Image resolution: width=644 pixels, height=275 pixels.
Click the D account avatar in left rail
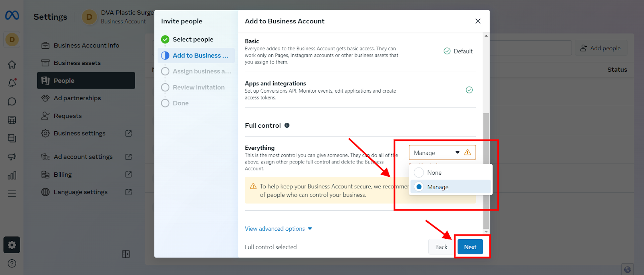(x=12, y=39)
